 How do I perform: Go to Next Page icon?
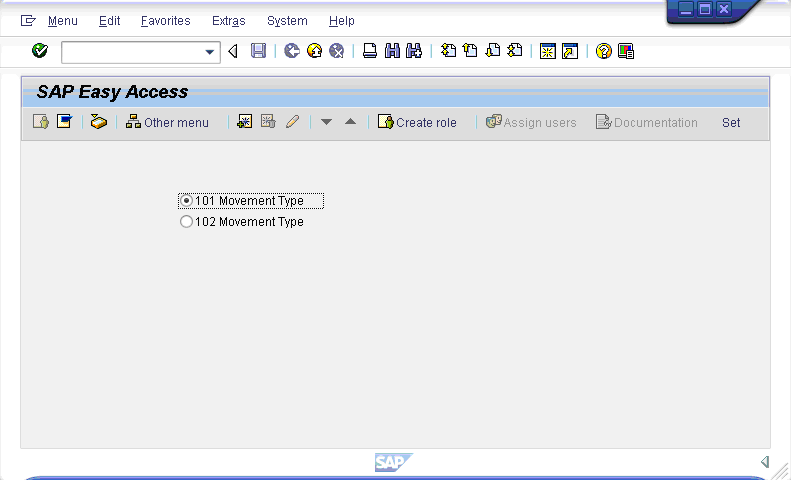(x=492, y=51)
